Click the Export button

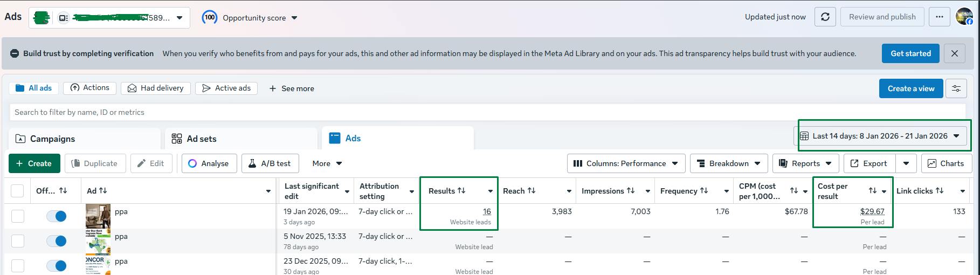[x=869, y=163]
